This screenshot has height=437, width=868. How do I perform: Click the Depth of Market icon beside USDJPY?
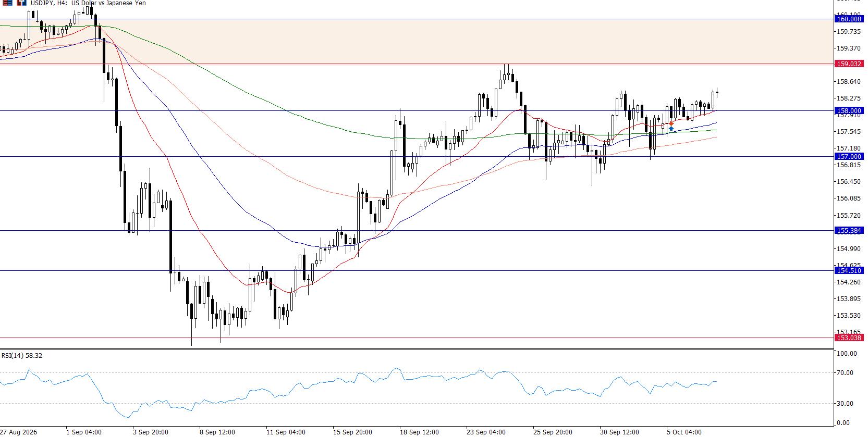pos(7,3)
